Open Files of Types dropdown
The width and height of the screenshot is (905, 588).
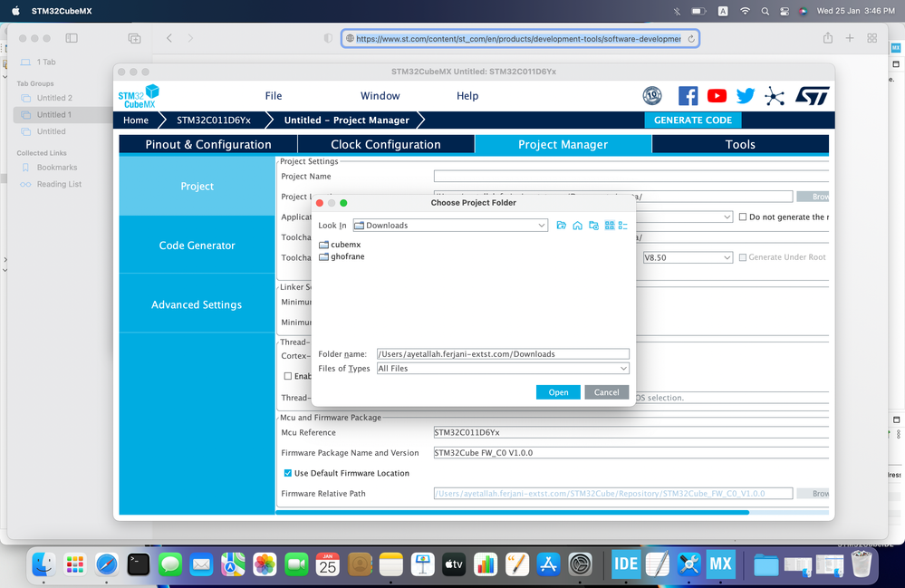(x=503, y=368)
